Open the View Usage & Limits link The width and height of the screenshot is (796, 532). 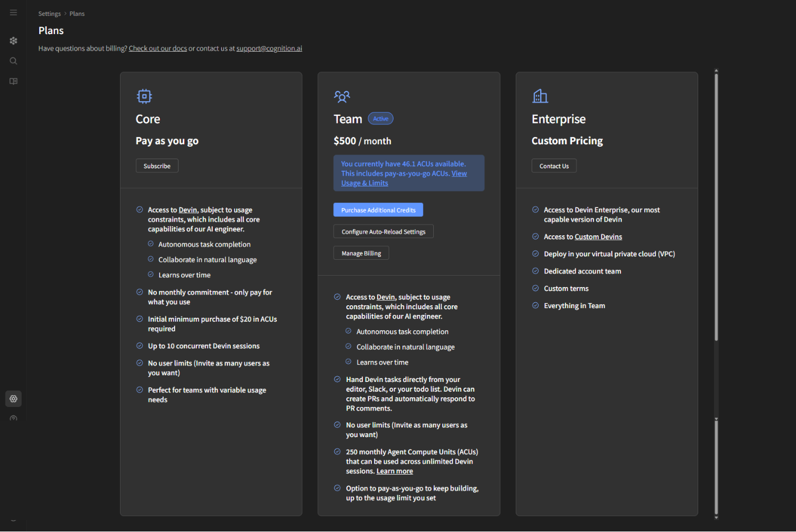(404, 178)
